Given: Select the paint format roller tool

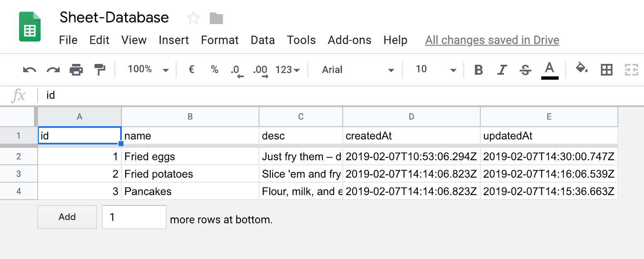Looking at the screenshot, I should click(100, 70).
